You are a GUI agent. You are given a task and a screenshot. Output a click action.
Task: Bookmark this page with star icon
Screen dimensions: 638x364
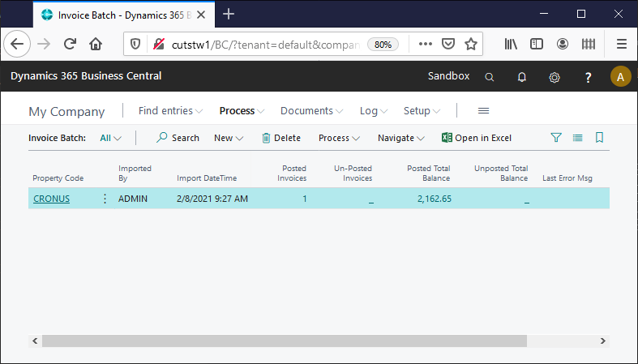point(471,44)
